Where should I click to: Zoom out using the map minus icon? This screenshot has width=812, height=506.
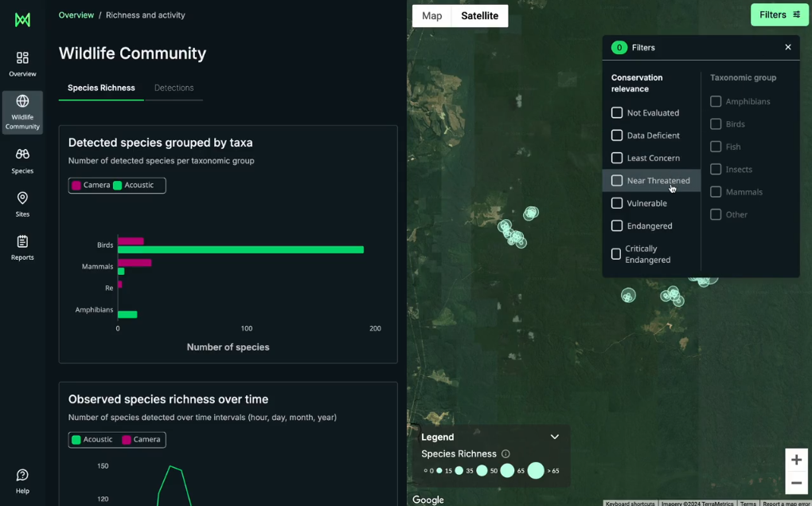point(796,484)
